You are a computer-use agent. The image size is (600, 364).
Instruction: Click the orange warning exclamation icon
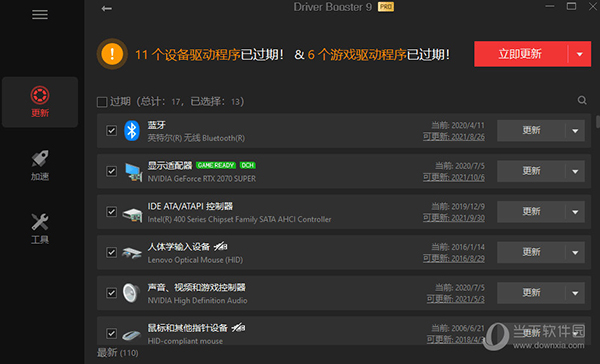point(112,54)
